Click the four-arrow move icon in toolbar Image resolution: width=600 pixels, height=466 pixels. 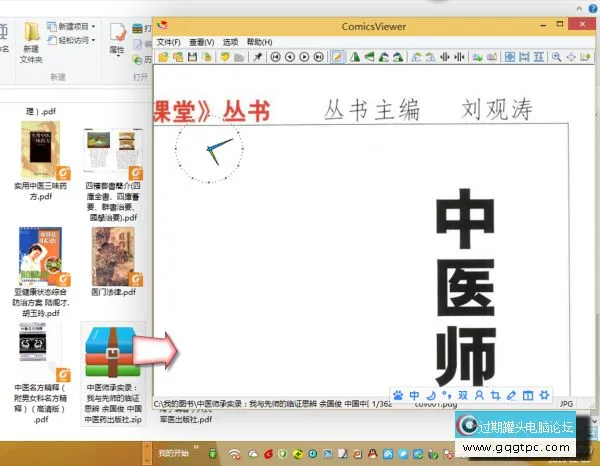tap(571, 57)
